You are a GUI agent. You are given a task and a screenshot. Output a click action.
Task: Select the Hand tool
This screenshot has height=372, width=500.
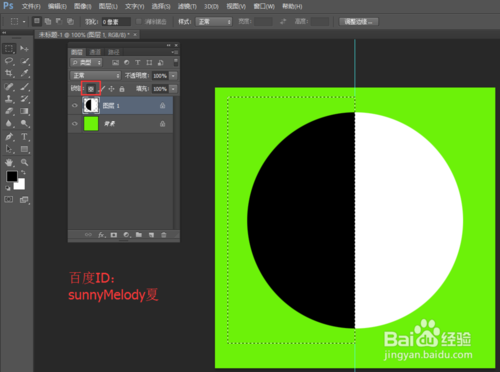(x=9, y=162)
